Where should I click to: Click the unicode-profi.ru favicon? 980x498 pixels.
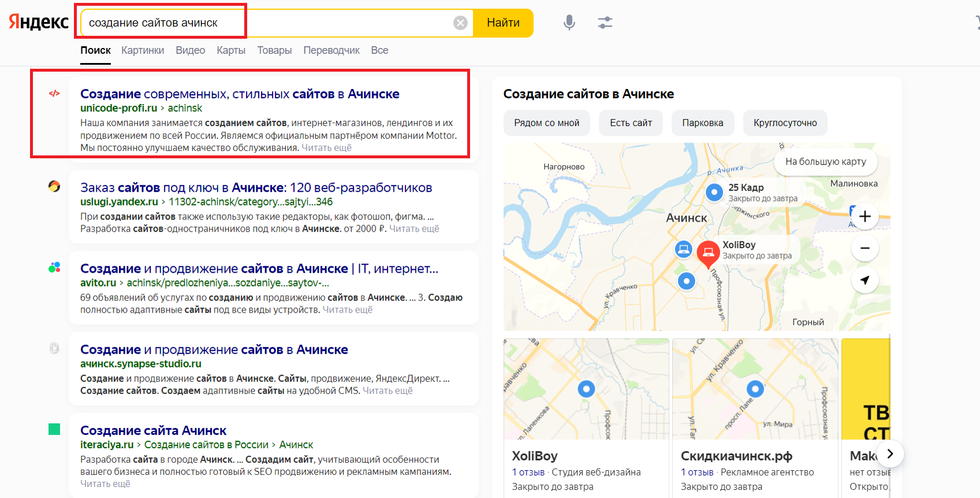pos(54,93)
